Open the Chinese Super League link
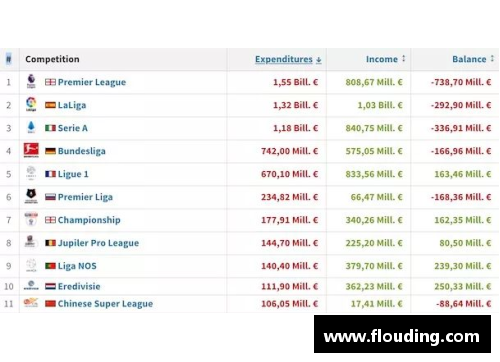The width and height of the screenshot is (500, 362). point(105,304)
